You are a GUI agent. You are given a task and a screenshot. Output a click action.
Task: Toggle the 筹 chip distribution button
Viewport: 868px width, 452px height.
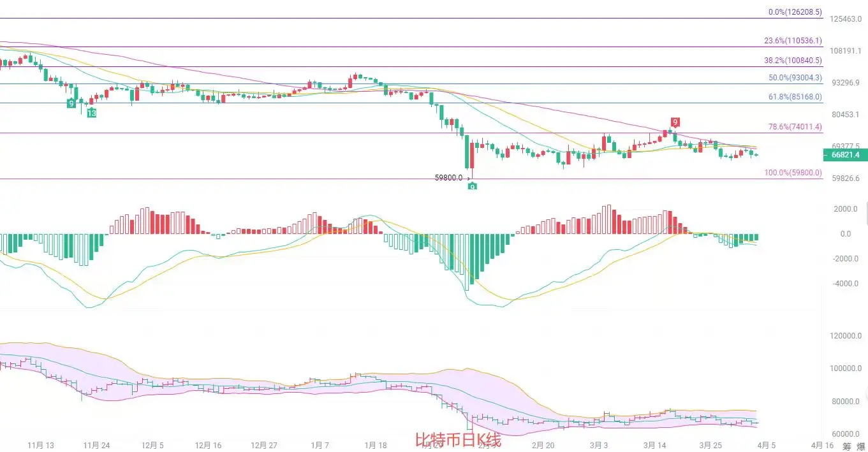tap(846, 446)
